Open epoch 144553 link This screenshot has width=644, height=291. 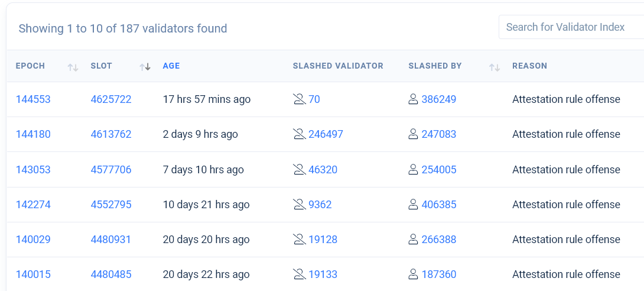tap(33, 99)
